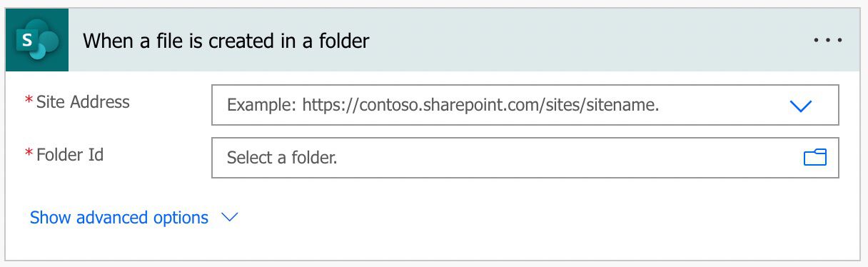The height and width of the screenshot is (267, 868).
Task: Click the chevron beside Show advanced options
Action: (x=230, y=218)
